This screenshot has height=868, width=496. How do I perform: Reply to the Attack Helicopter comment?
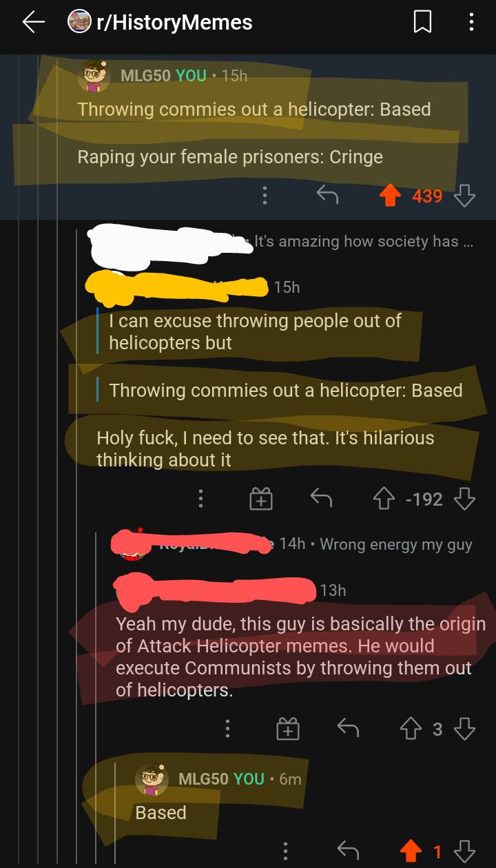[348, 729]
